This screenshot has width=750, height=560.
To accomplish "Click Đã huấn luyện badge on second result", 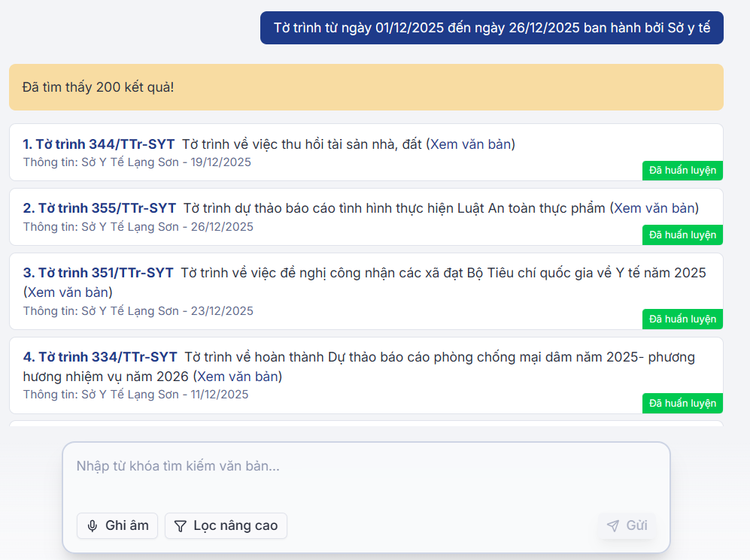I will coord(682,235).
